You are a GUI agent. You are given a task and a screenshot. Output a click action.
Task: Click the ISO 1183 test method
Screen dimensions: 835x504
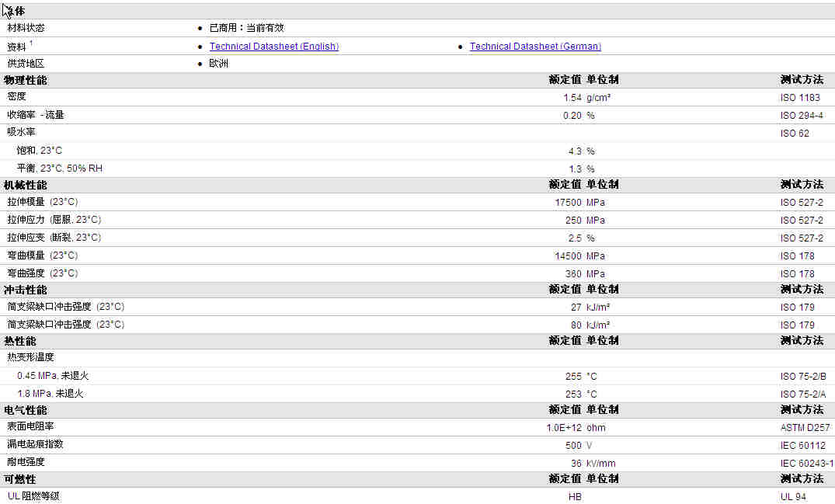pyautogui.click(x=800, y=98)
